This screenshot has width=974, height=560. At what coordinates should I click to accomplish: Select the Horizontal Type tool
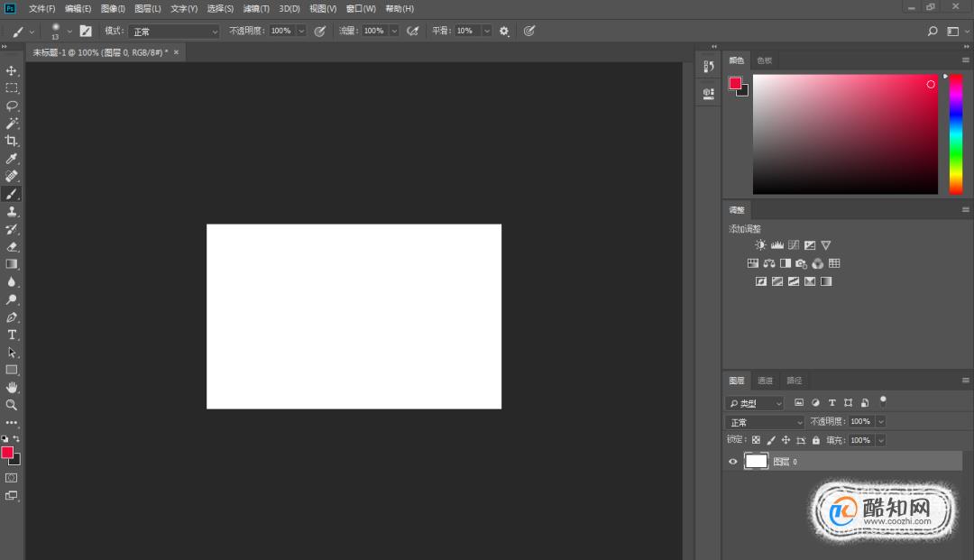12,335
